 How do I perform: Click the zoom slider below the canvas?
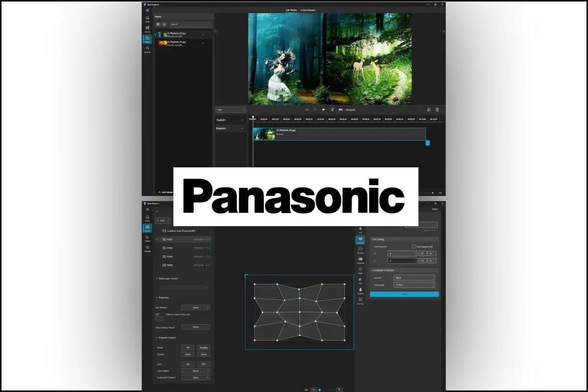pos(327,389)
